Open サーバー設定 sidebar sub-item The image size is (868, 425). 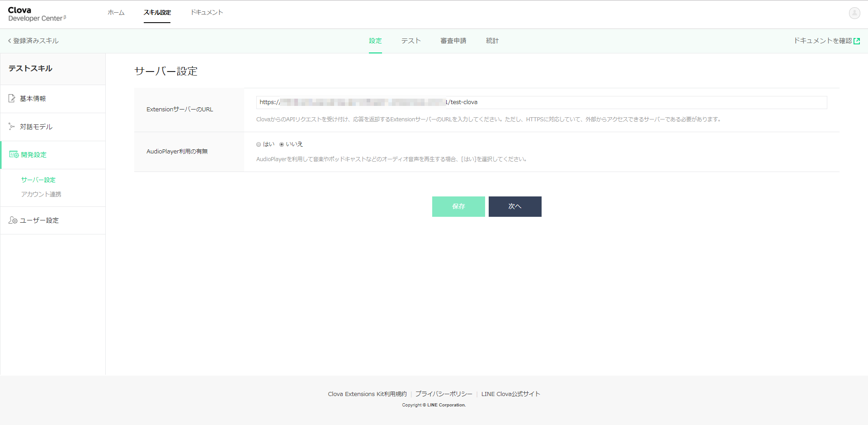[x=38, y=180]
